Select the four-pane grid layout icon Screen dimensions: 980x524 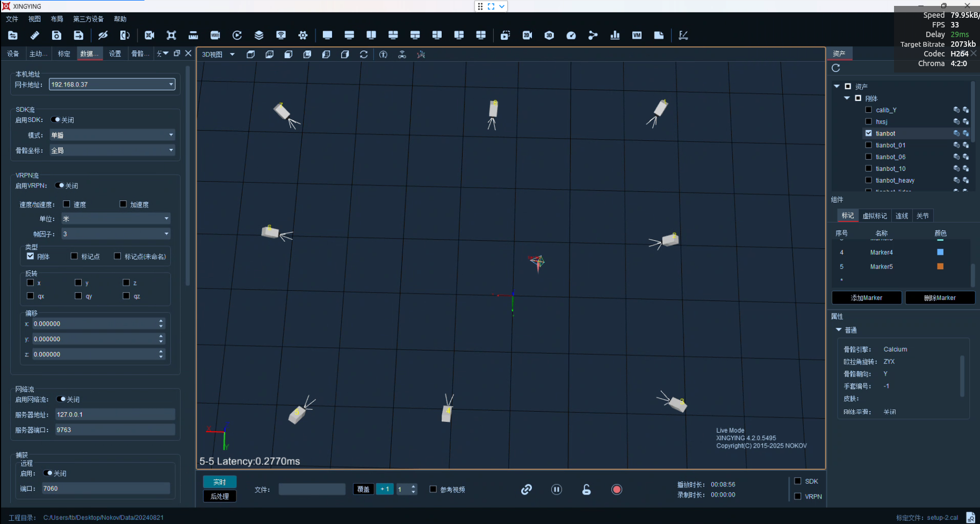pos(481,35)
